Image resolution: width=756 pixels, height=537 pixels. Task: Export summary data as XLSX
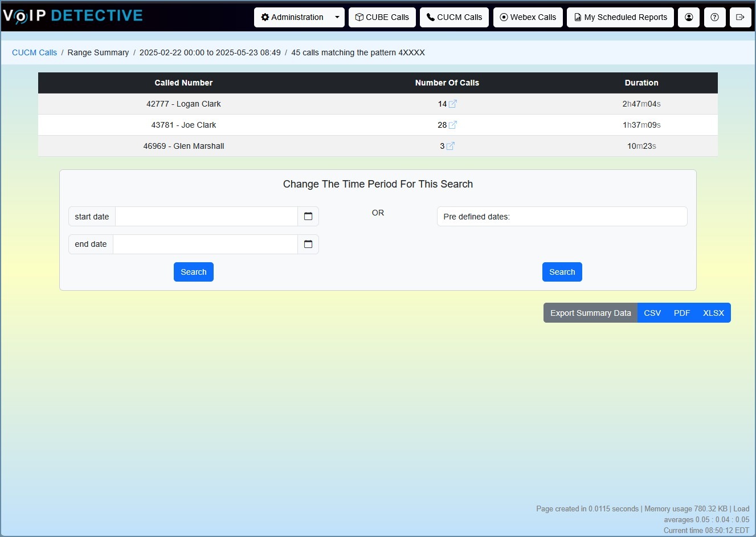[713, 313]
